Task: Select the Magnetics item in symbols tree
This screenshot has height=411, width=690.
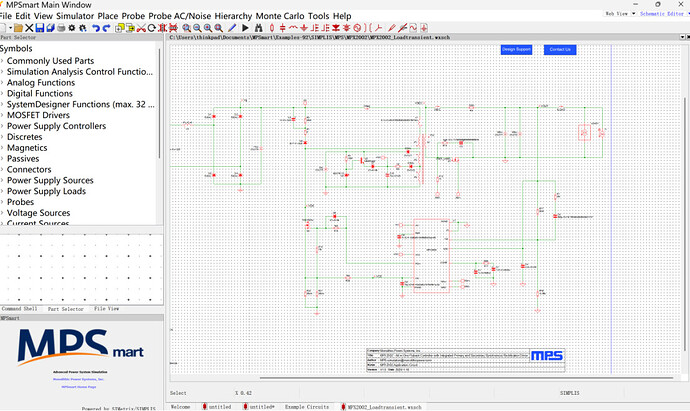Action: pyautogui.click(x=27, y=147)
